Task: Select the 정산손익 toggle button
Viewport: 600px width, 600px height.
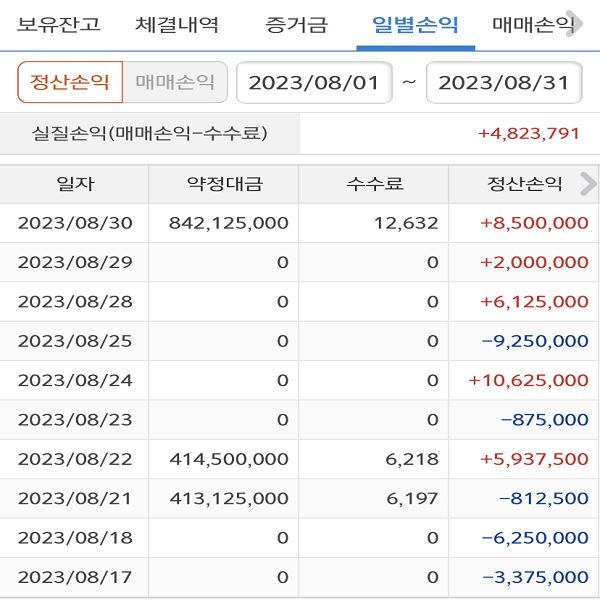Action: point(70,82)
